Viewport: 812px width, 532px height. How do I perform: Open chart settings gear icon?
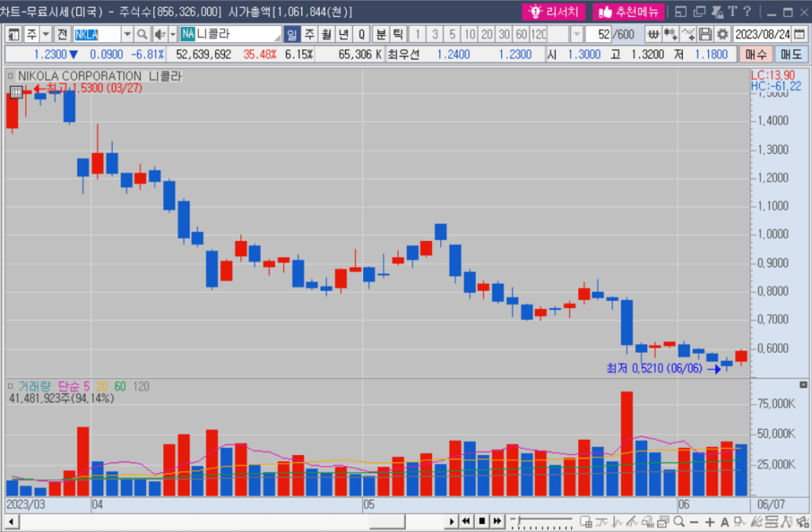(722, 34)
